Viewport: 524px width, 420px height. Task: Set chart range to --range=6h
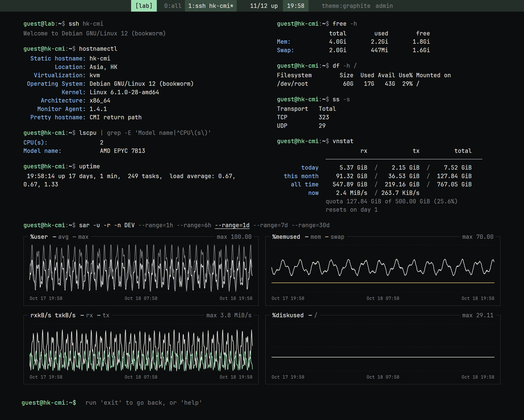click(x=194, y=225)
